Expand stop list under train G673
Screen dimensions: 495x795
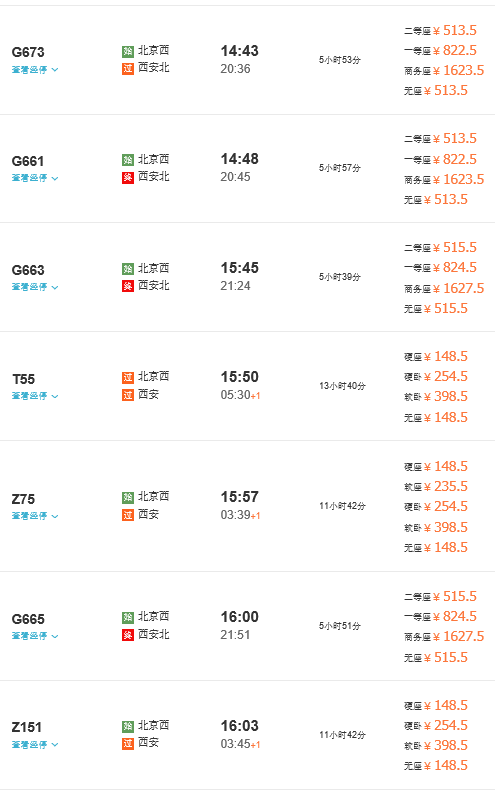click(x=35, y=69)
